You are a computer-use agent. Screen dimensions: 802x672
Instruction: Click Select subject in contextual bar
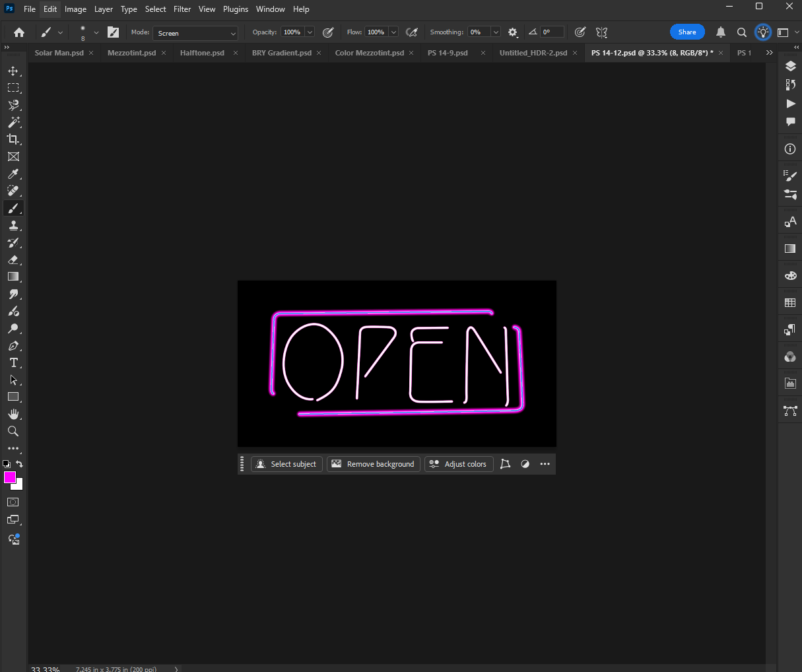point(286,464)
